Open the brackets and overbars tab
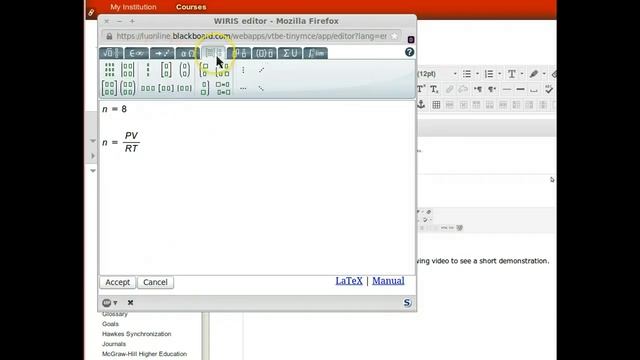Viewport: 640px width, 360px height. pyautogui.click(x=264, y=53)
